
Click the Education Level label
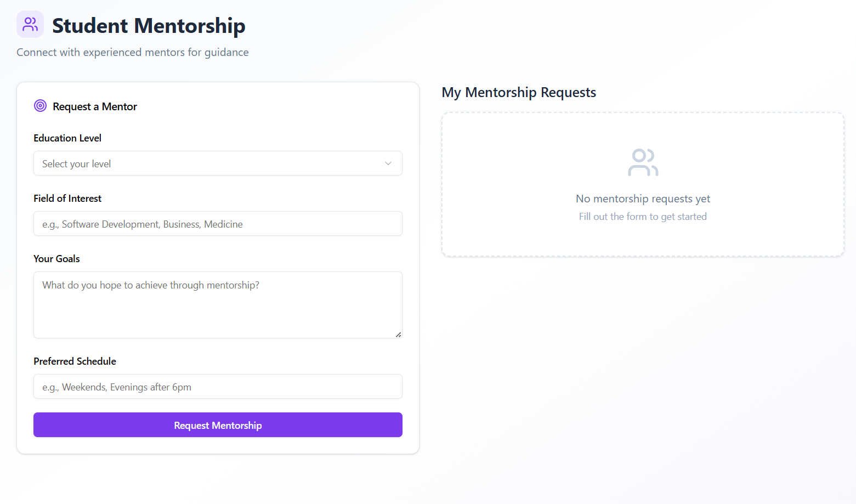[x=67, y=138]
